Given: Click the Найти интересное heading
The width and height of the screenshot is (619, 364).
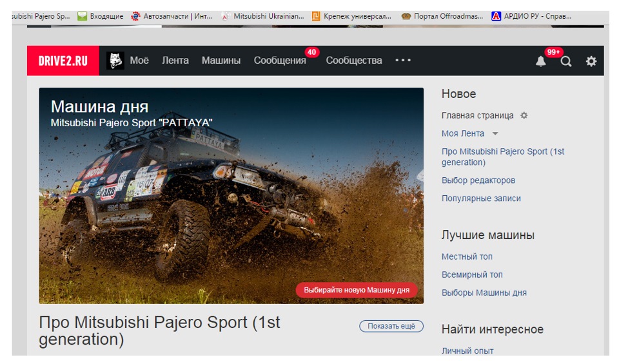Looking at the screenshot, I should pyautogui.click(x=493, y=329).
